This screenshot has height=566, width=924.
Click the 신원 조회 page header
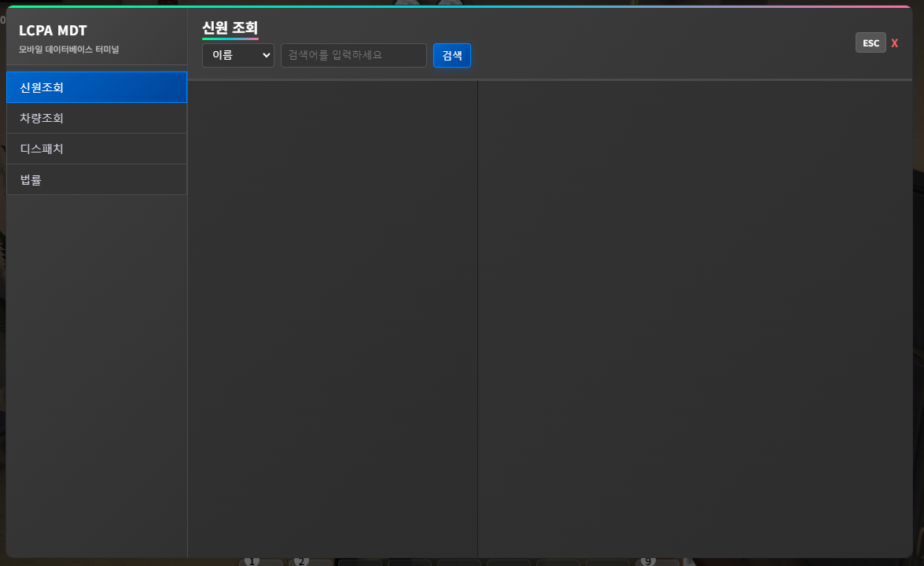coord(230,27)
